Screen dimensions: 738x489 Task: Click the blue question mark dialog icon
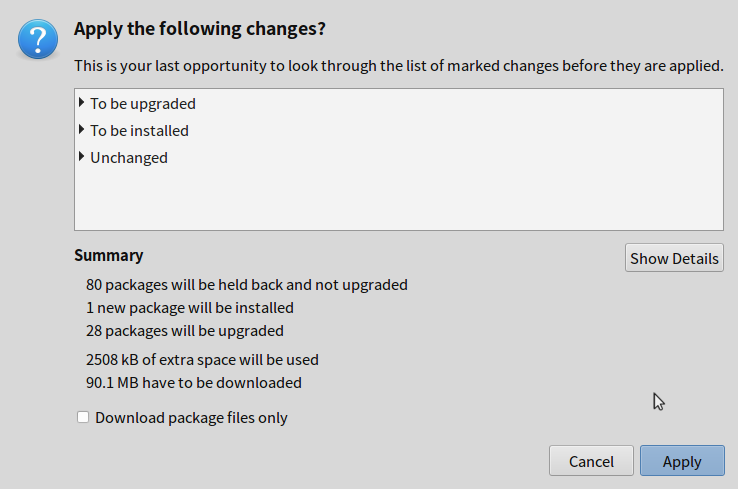(38, 39)
